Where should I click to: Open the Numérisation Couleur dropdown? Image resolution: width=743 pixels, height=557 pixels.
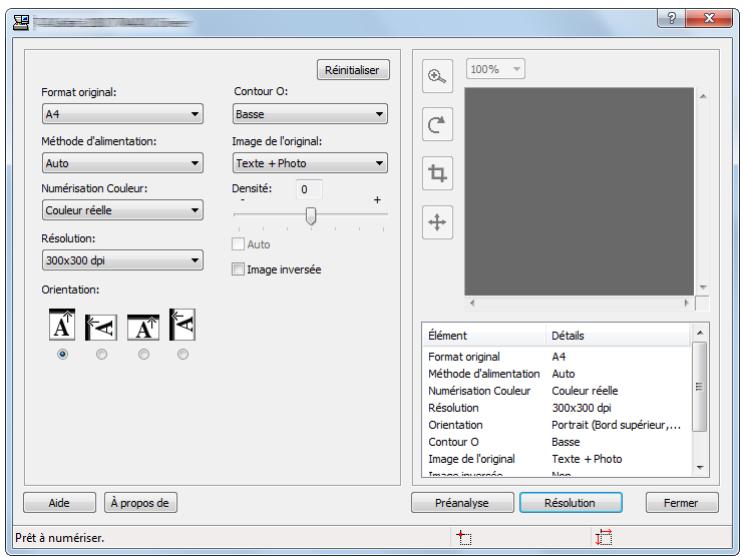[123, 210]
